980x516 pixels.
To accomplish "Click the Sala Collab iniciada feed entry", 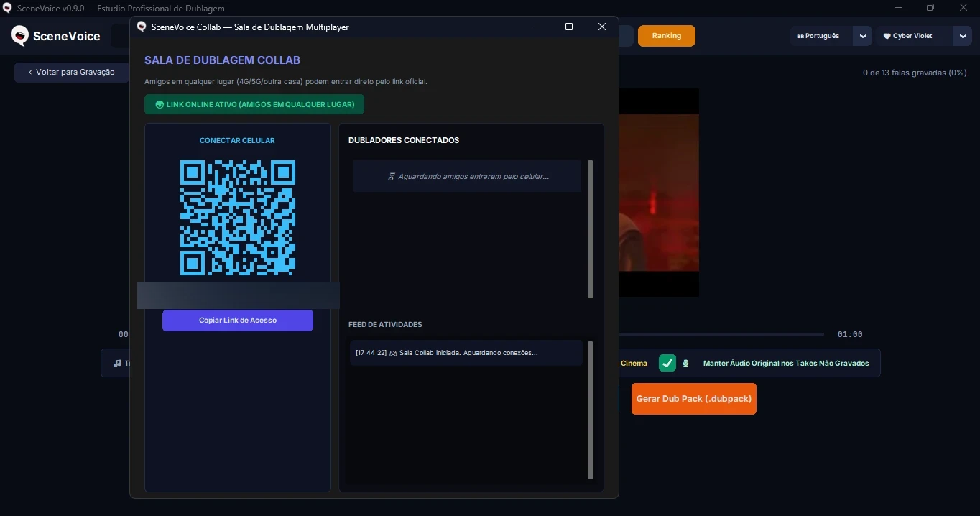I will coord(466,353).
